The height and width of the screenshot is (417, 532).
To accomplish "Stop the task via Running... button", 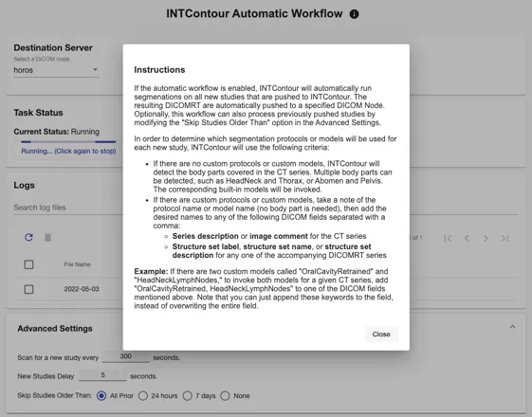I will (x=68, y=152).
